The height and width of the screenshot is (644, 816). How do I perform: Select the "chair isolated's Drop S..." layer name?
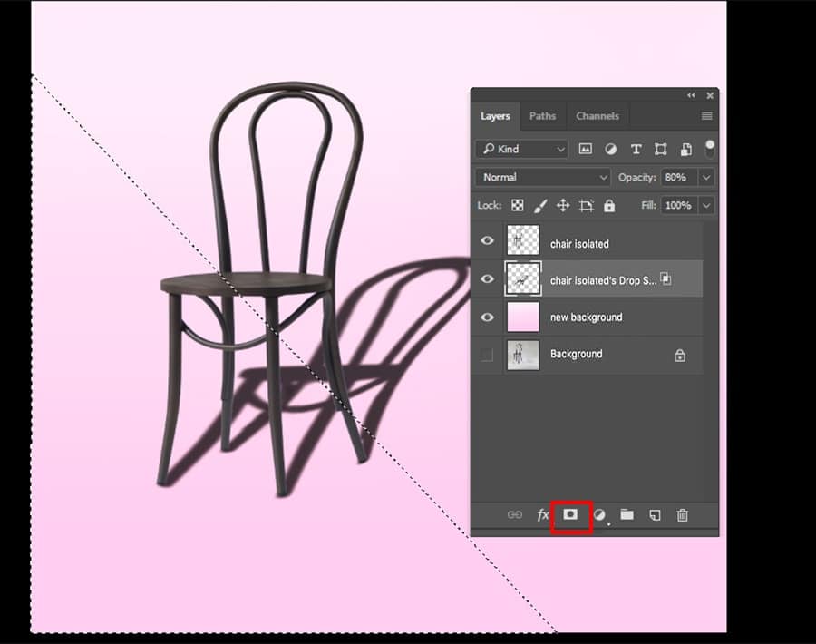[x=603, y=280]
